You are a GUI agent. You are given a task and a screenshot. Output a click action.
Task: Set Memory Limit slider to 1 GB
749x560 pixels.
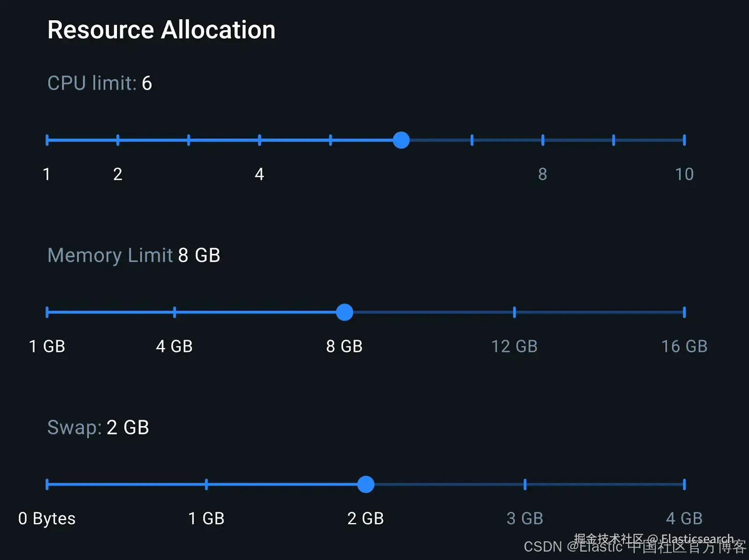(x=47, y=312)
